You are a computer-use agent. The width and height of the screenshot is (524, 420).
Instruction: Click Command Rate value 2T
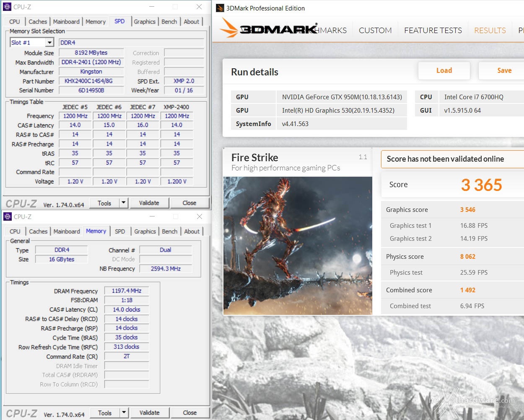pyautogui.click(x=127, y=356)
